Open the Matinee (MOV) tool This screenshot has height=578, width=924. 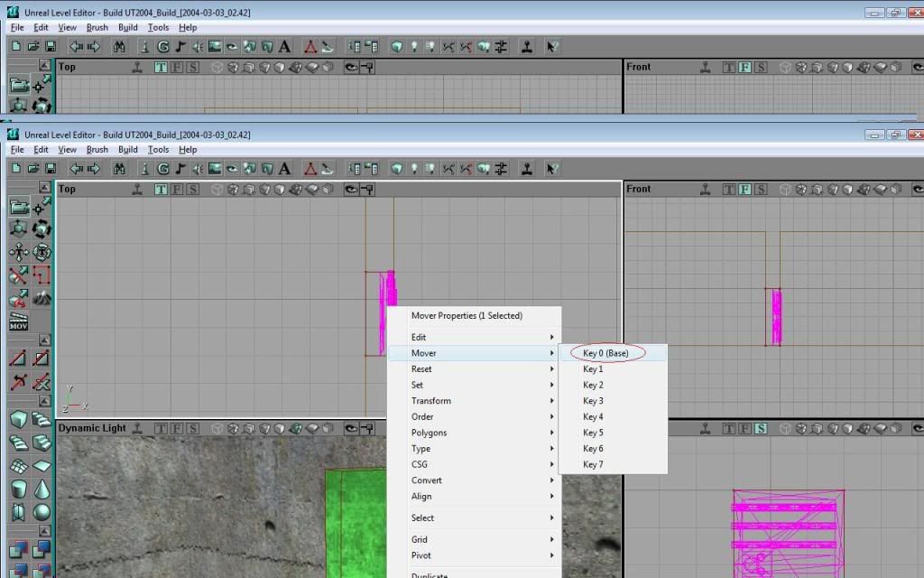pos(18,322)
